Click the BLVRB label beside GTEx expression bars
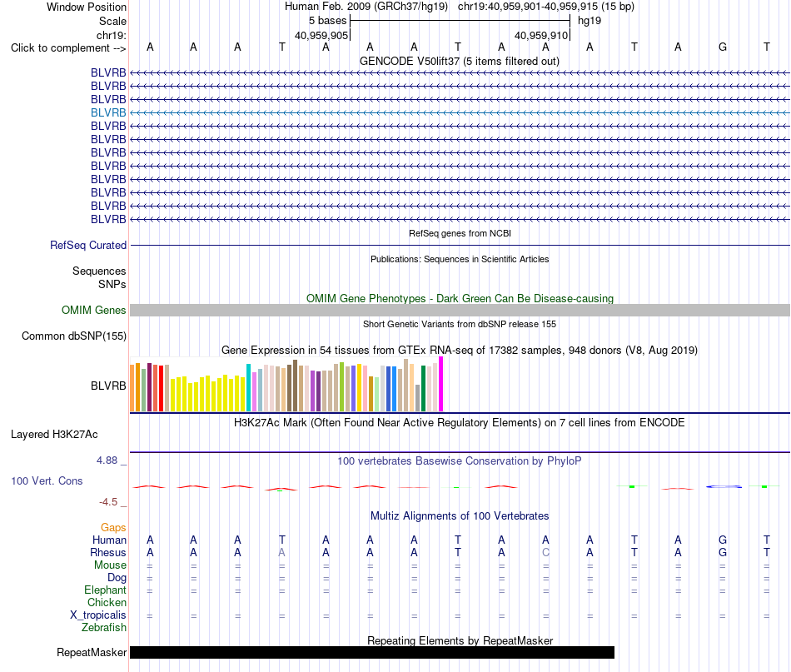The image size is (791, 672). 108,386
